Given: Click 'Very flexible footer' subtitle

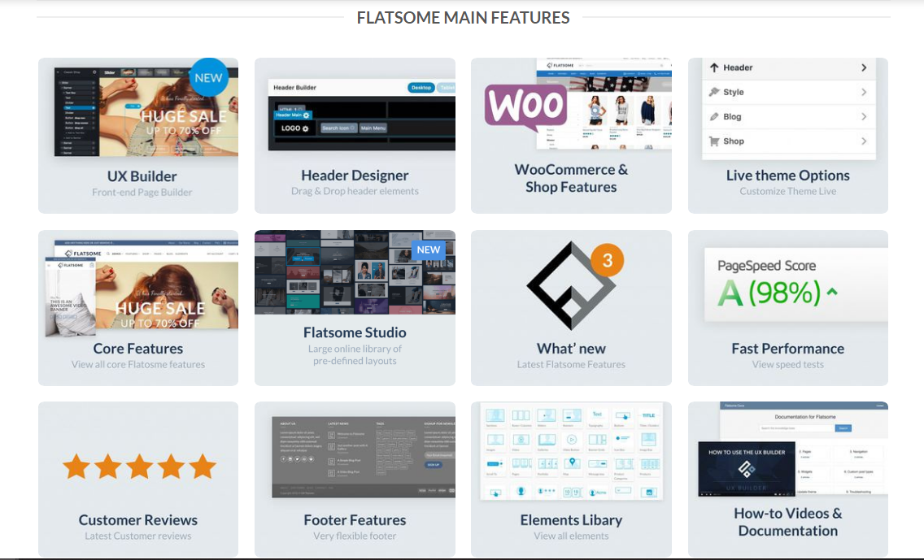Looking at the screenshot, I should 355,536.
